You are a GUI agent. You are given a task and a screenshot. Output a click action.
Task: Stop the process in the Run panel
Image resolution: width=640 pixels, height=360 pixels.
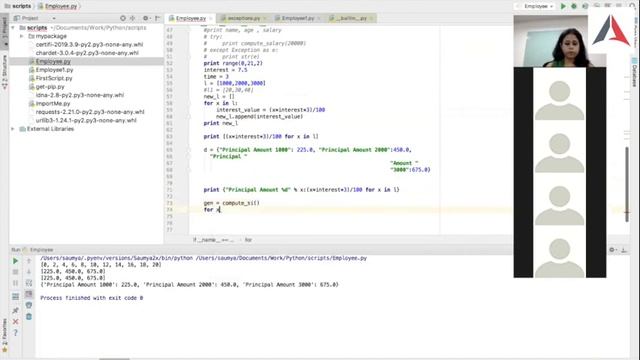coord(16,272)
